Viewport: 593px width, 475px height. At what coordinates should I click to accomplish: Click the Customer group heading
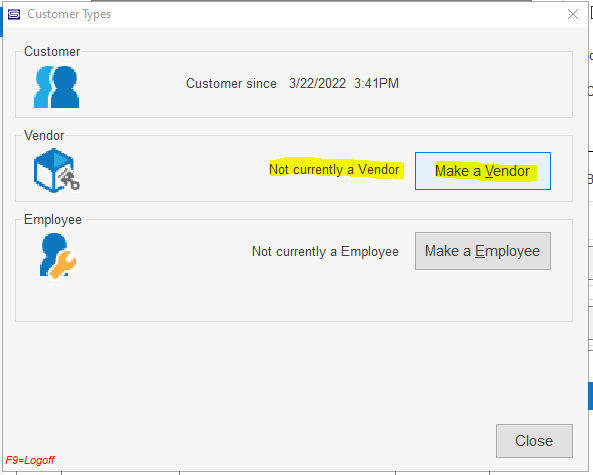[x=52, y=51]
